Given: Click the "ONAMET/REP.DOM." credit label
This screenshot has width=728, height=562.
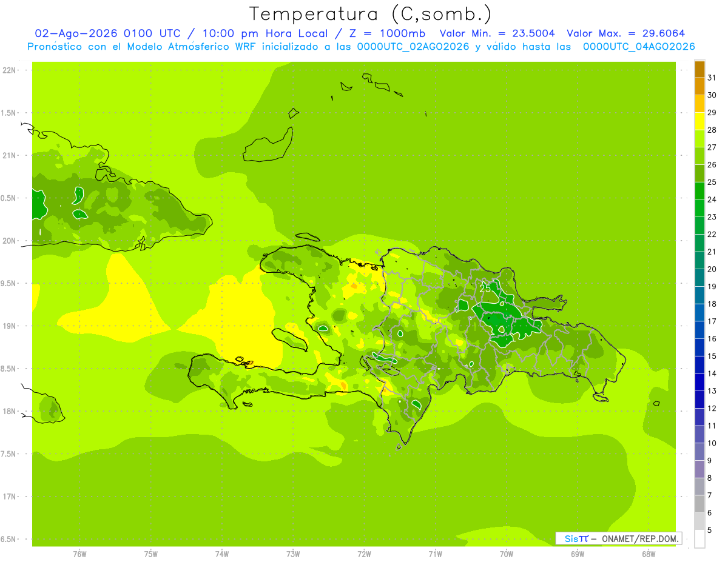Looking at the screenshot, I should 640,538.
